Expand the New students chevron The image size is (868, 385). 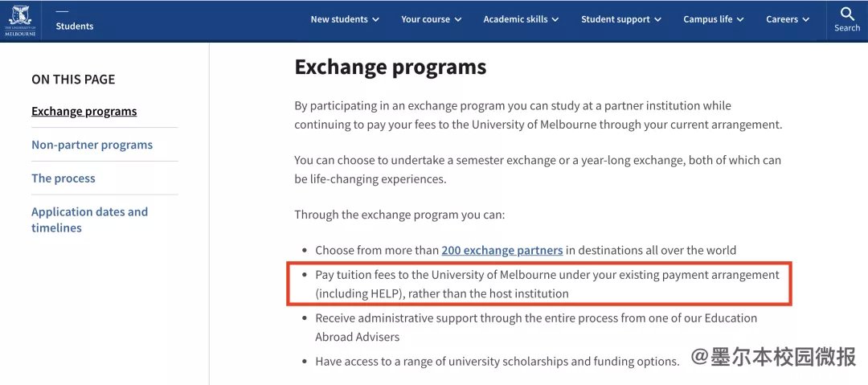[x=376, y=19]
